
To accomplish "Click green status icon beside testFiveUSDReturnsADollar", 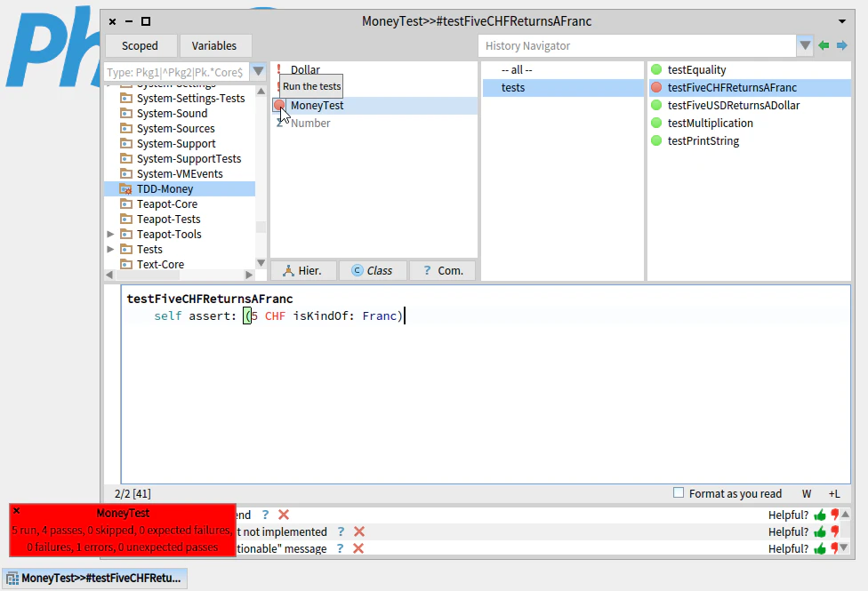I will tap(656, 105).
